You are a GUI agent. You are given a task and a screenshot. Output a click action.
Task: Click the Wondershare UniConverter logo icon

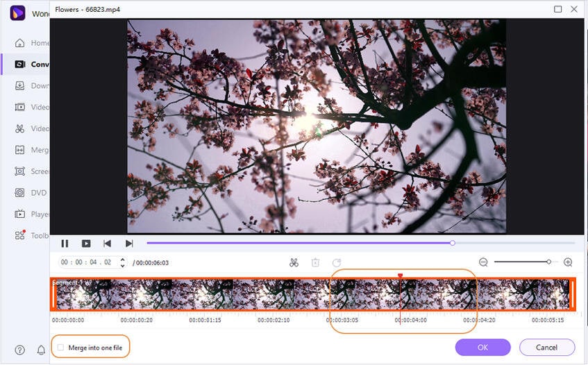[x=17, y=13]
